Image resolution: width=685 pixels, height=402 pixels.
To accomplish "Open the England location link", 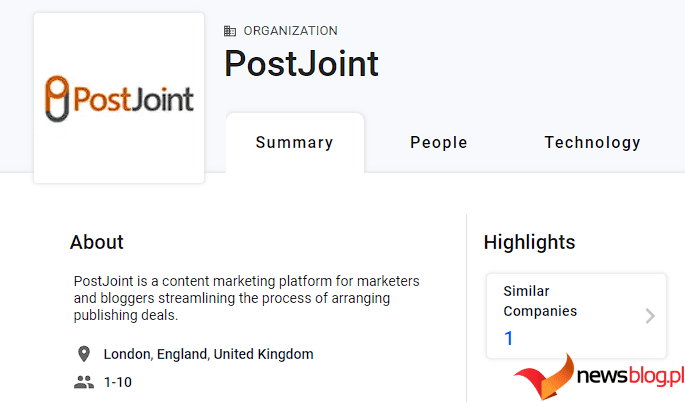I will pyautogui.click(x=180, y=354).
